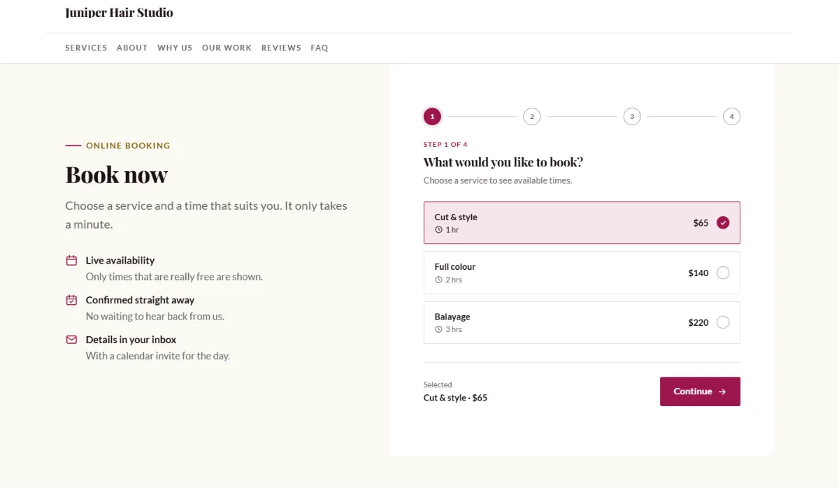839x504 pixels.
Task: Click the Continue button
Action: click(700, 391)
